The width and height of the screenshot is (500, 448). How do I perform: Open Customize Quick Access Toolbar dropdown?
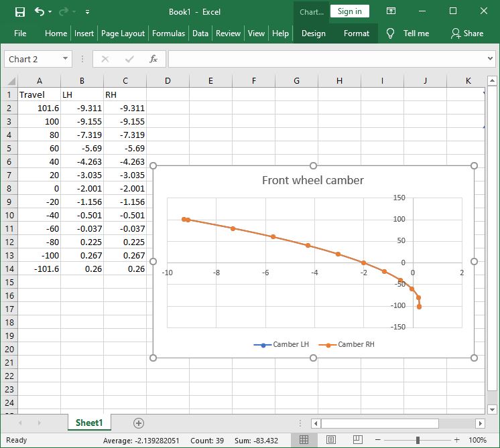[x=88, y=12]
